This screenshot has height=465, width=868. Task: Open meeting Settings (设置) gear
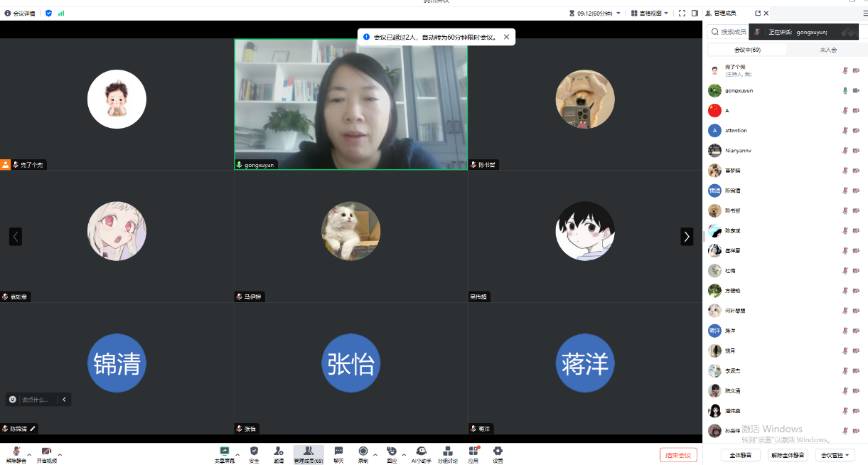[x=498, y=453]
